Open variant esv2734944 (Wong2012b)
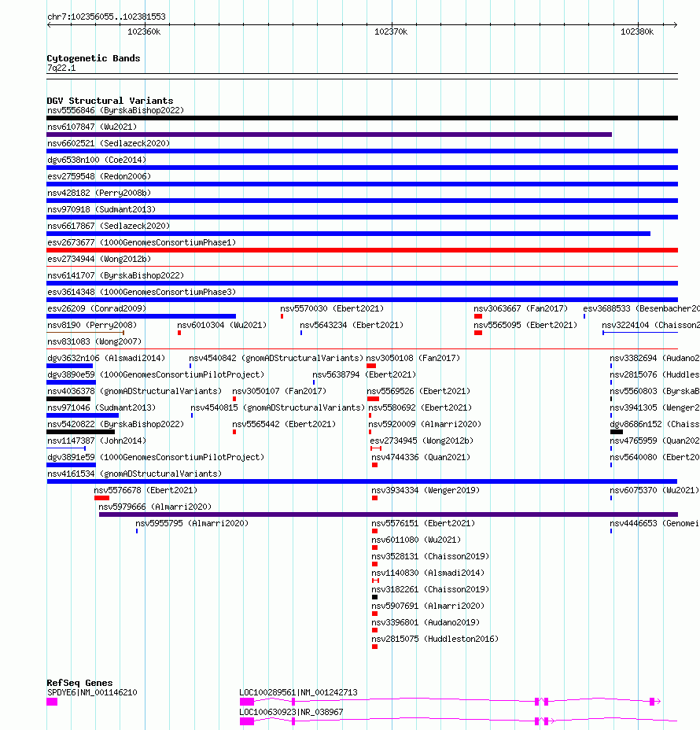This screenshot has width=700, height=730. click(x=99, y=259)
